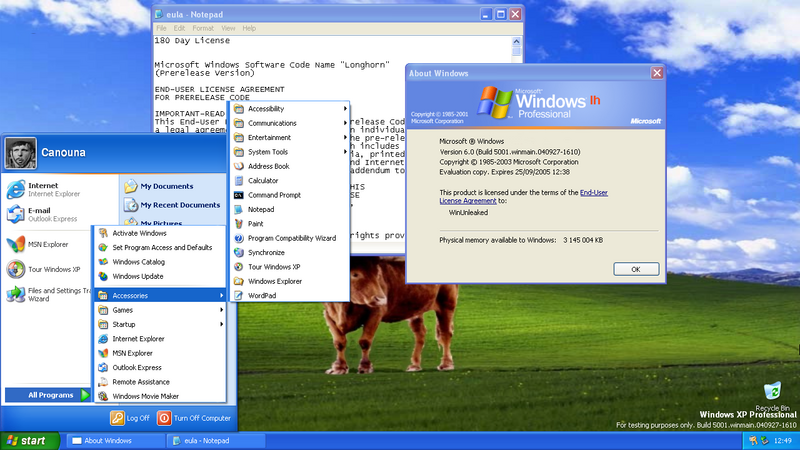The image size is (800, 450).
Task: Open Set Program Access and Defaults
Action: click(x=160, y=247)
